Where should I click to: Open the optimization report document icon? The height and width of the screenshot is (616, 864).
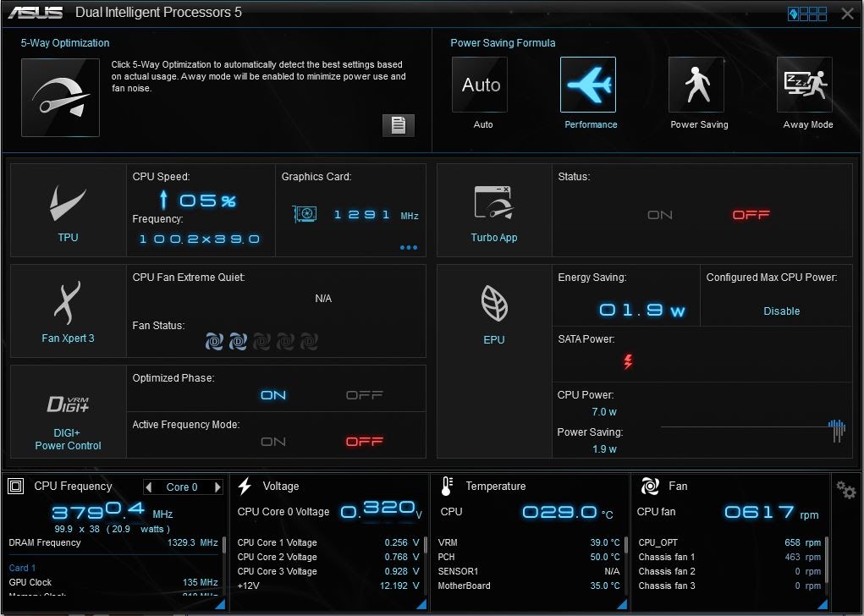pyautogui.click(x=398, y=125)
